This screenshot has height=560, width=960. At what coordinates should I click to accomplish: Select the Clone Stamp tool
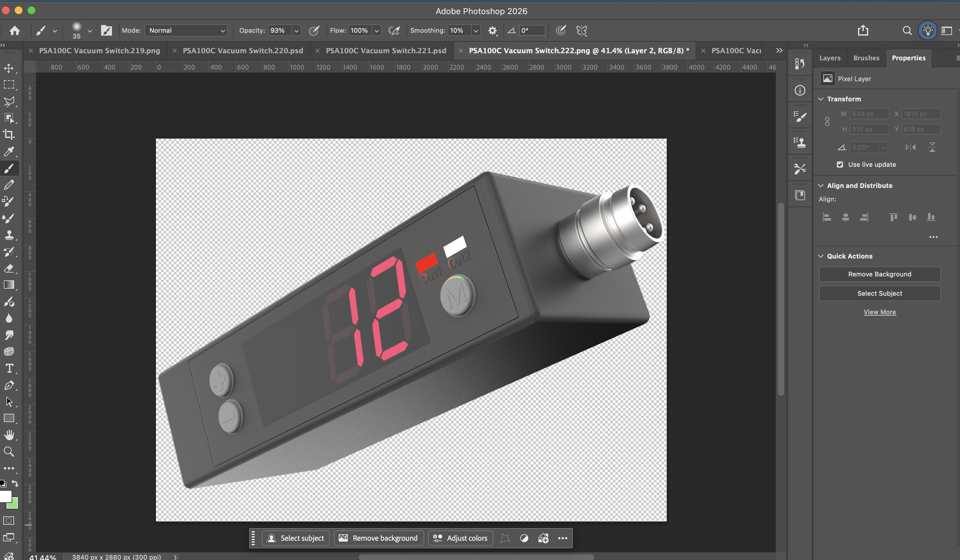point(9,235)
